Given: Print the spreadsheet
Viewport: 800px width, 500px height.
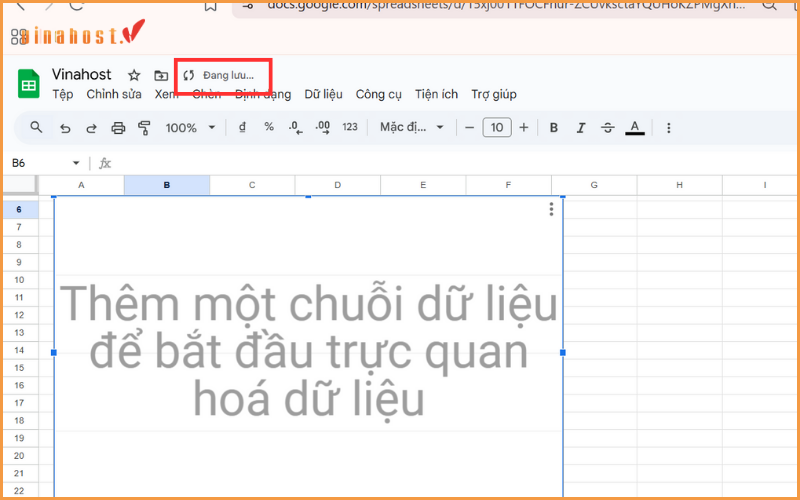Looking at the screenshot, I should coord(118,128).
